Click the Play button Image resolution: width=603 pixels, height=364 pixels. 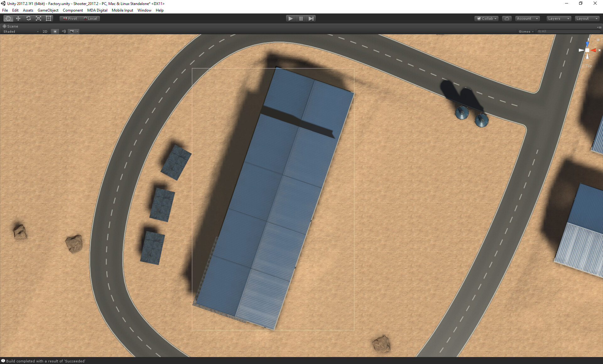[x=291, y=19]
